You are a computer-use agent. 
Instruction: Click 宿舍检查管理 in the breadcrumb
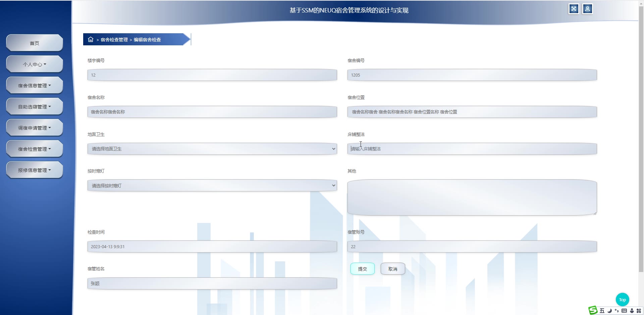pyautogui.click(x=114, y=40)
